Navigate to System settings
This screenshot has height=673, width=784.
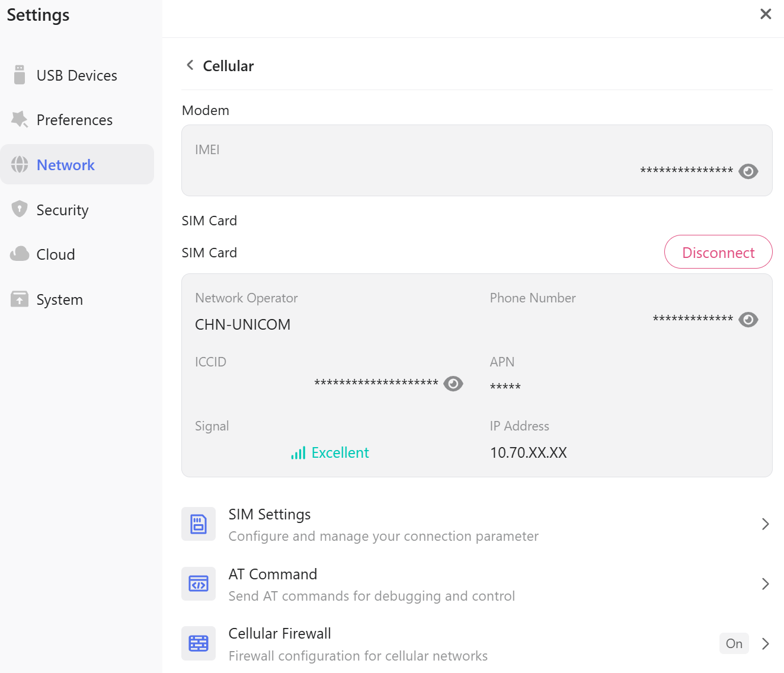pos(77,299)
